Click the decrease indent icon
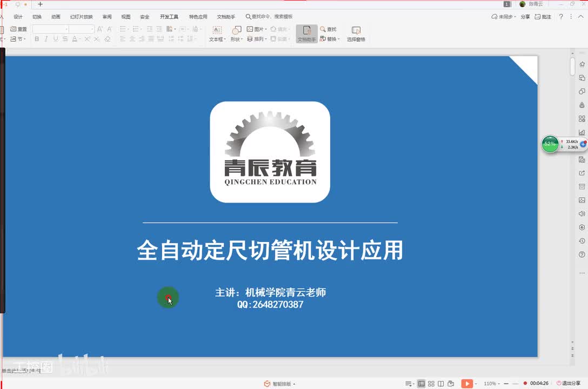The height and width of the screenshot is (389, 588). (150, 29)
